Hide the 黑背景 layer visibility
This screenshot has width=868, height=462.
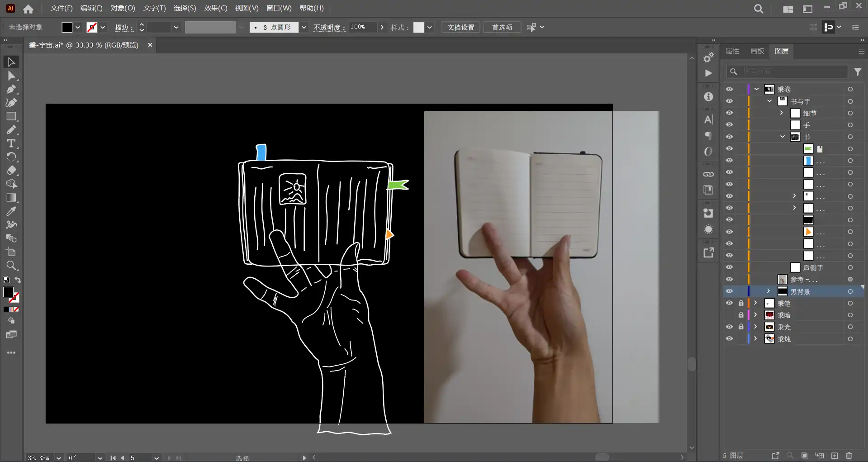pos(729,291)
